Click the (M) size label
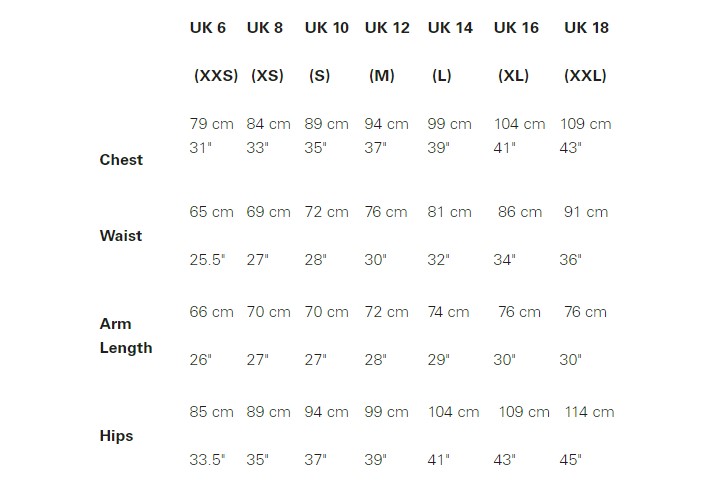 click(382, 75)
